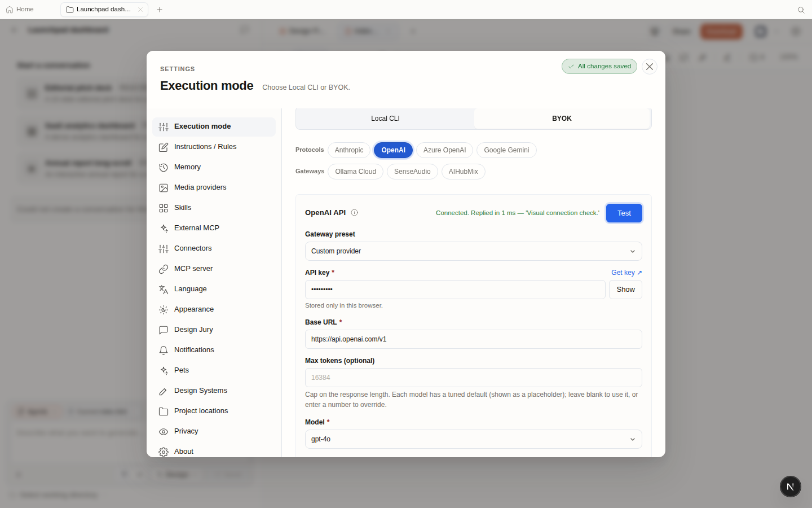Close the Settings dialog
812x508 pixels.
(650, 67)
